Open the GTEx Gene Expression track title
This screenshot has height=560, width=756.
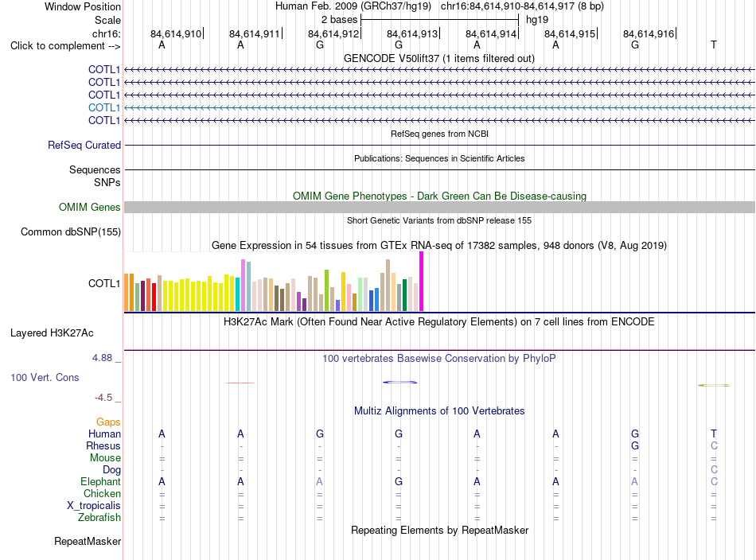coord(439,245)
